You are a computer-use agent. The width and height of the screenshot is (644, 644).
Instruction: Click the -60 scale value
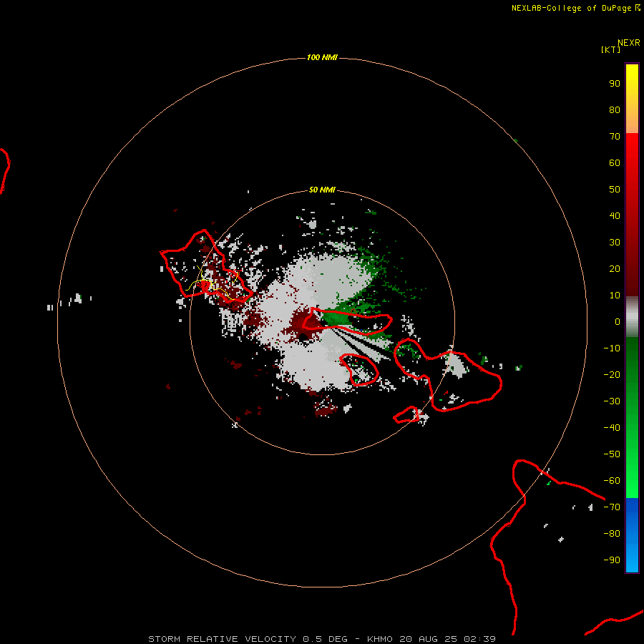pyautogui.click(x=612, y=481)
